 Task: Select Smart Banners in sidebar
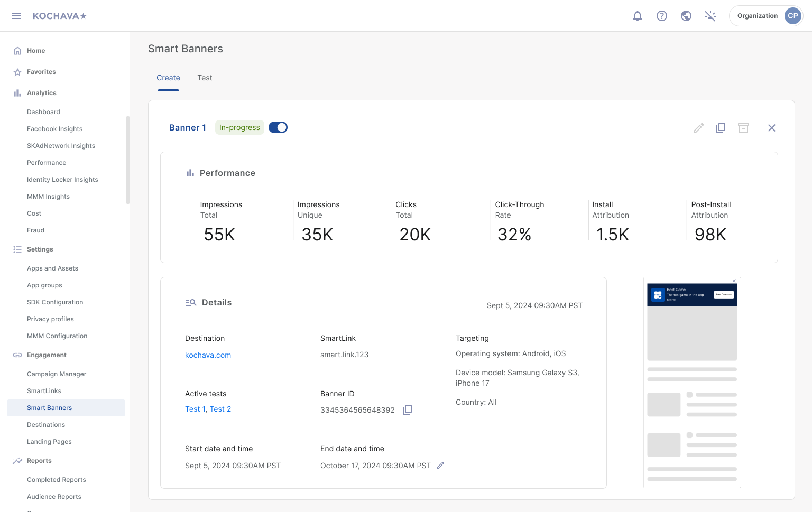pos(66,408)
